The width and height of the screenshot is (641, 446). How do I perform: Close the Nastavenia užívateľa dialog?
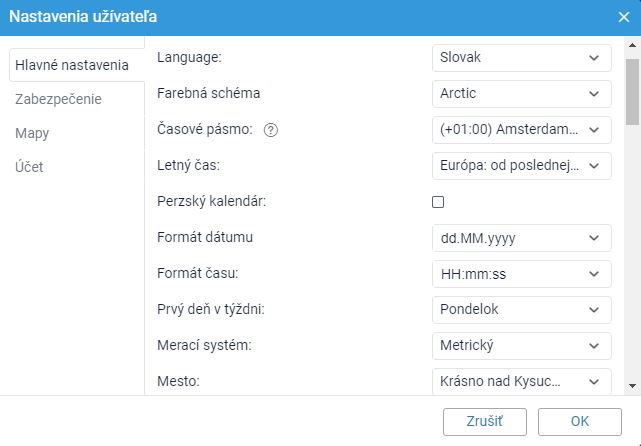(623, 17)
